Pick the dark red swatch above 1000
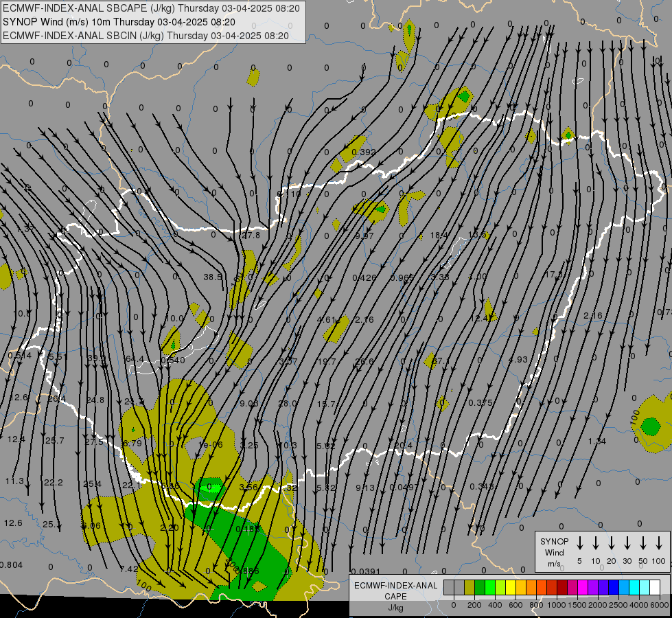Image resolution: width=672 pixels, height=618 pixels. 562,588
